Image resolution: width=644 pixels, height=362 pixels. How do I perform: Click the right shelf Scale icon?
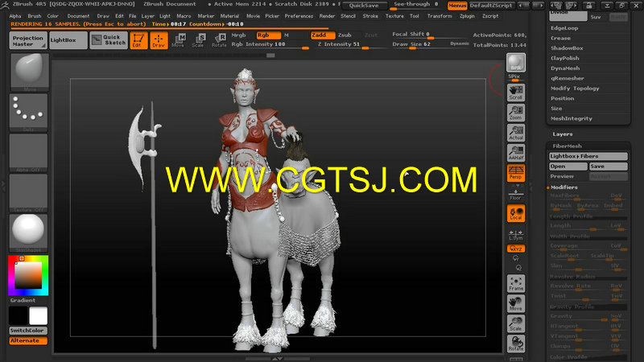pos(515,324)
